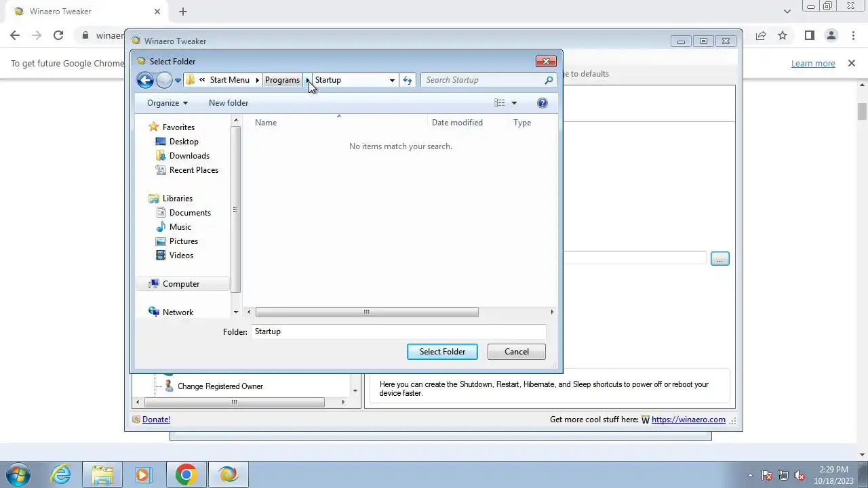Open the Donate! link
This screenshot has width=868, height=488.
(156, 420)
